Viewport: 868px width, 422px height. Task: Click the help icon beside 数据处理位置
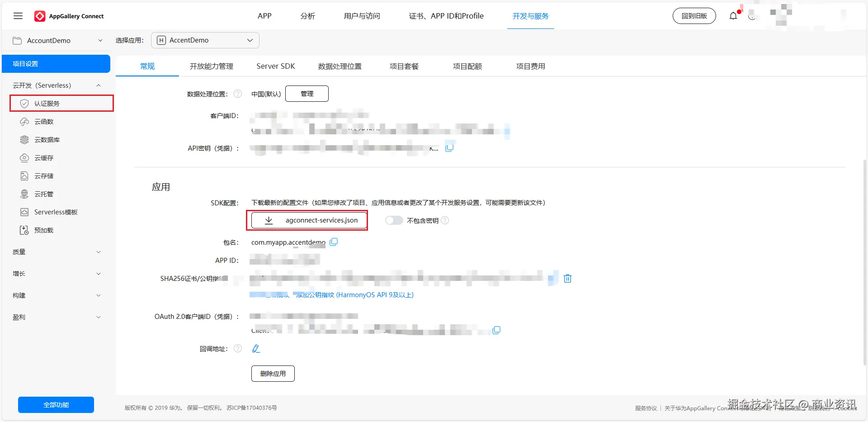(x=238, y=94)
